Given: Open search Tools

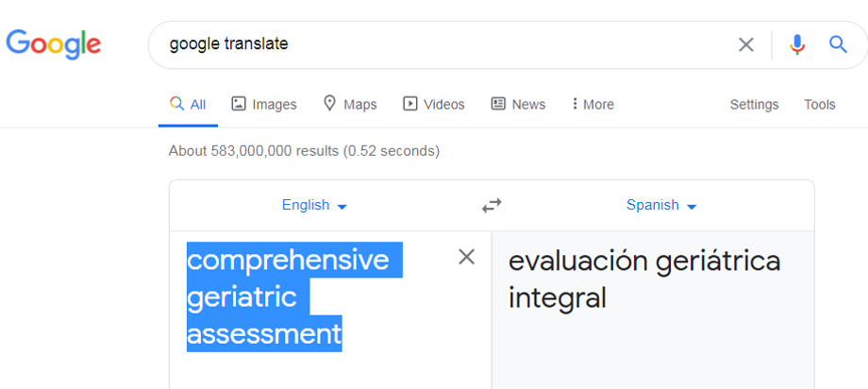Looking at the screenshot, I should coord(819,105).
